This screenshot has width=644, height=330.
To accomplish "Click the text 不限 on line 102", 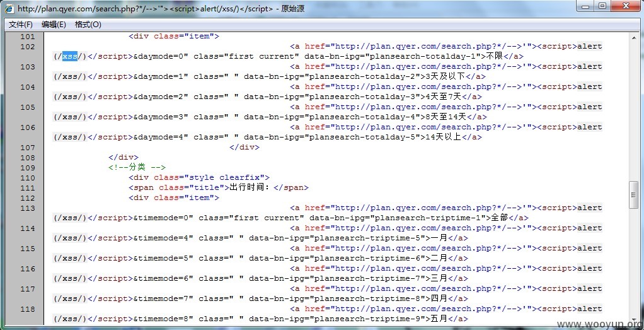I will pyautogui.click(x=494, y=56).
